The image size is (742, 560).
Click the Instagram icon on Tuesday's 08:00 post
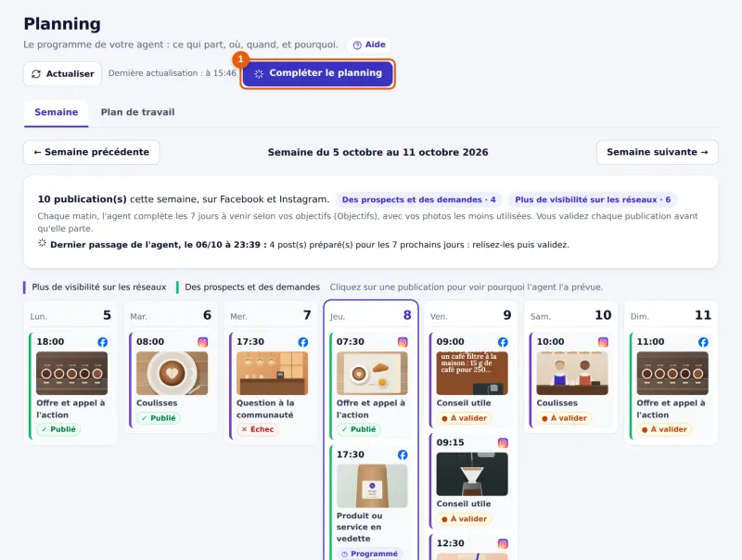pyautogui.click(x=203, y=342)
